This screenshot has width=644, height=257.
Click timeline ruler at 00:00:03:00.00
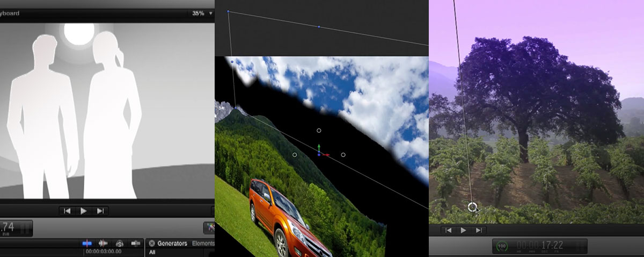pos(104,252)
